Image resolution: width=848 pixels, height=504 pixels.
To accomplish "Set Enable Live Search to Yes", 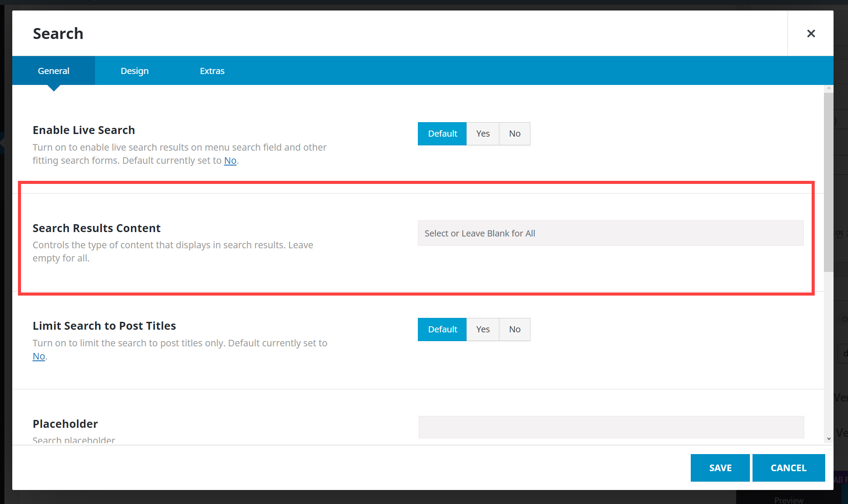I will 483,134.
